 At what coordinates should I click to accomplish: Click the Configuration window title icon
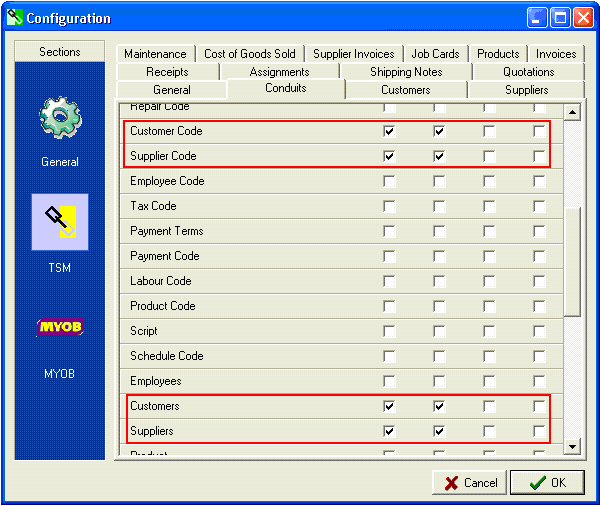pos(15,18)
